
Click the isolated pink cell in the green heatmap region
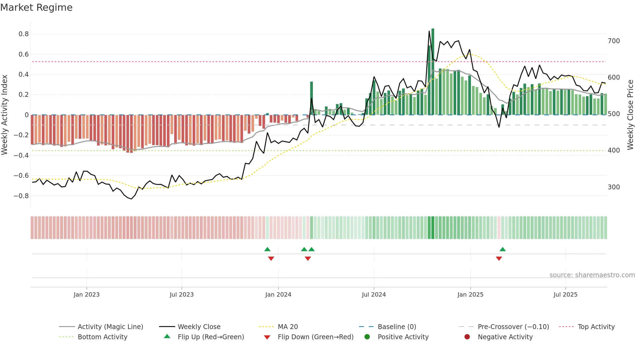(x=499, y=228)
